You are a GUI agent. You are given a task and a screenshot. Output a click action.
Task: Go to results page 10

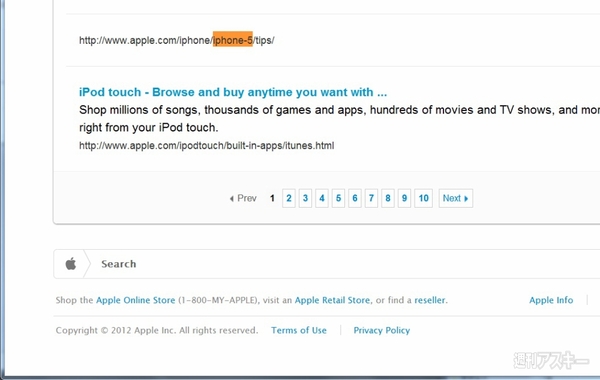click(424, 198)
